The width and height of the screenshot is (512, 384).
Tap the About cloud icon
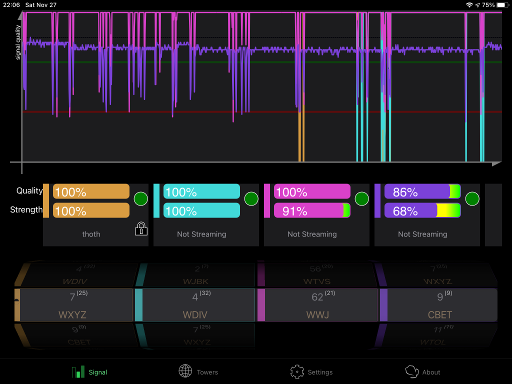(x=412, y=371)
